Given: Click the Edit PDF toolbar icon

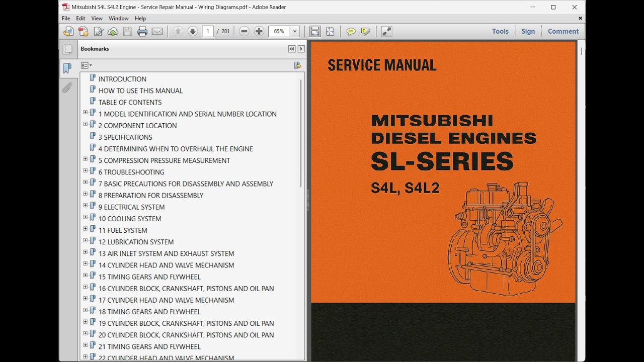Looking at the screenshot, I should 99,31.
